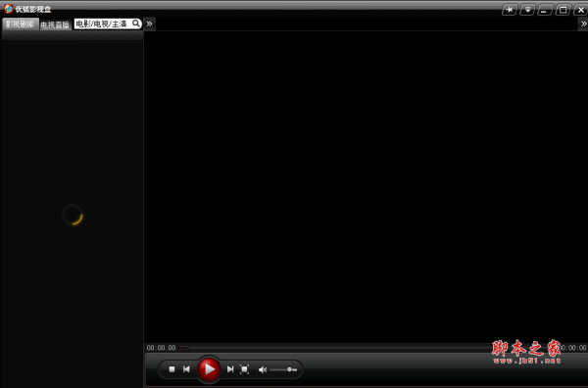Expand the right side panel arrow

tap(583, 24)
